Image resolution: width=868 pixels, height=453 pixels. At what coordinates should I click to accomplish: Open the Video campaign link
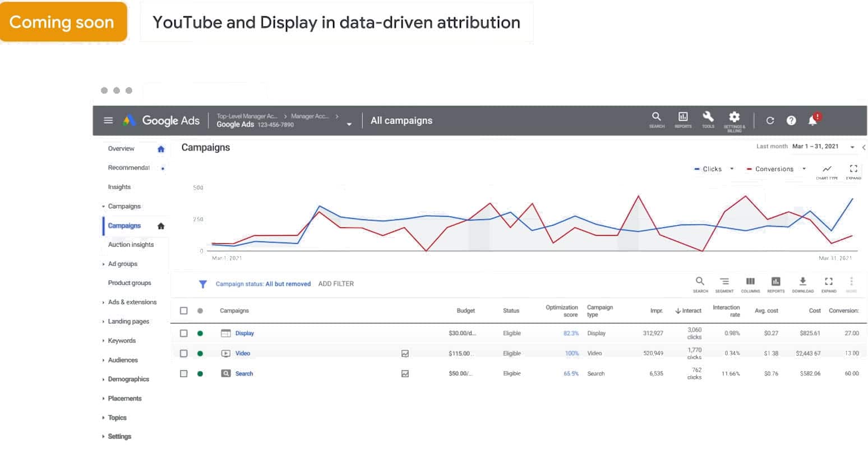pos(243,354)
